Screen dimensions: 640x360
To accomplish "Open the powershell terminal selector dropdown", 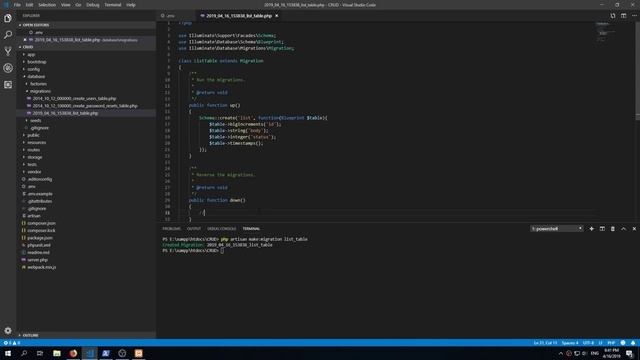I will pos(557,229).
